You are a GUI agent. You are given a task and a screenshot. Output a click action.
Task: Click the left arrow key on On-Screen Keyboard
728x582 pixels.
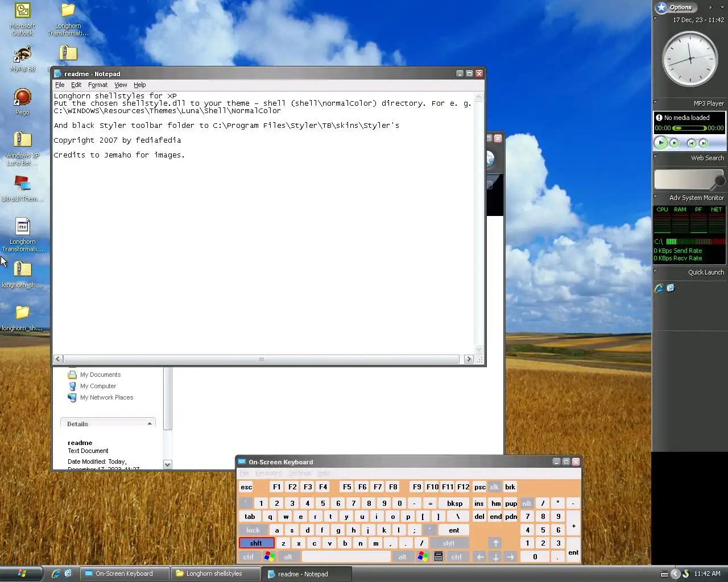480,557
